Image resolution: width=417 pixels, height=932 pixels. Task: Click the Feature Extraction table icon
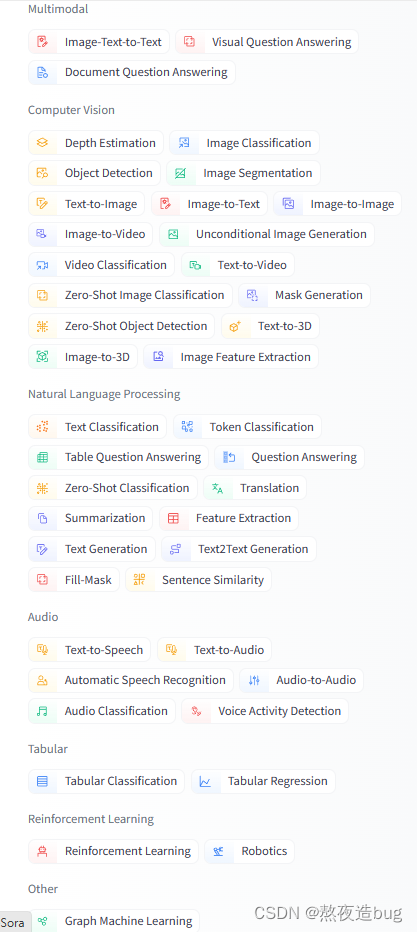173,518
